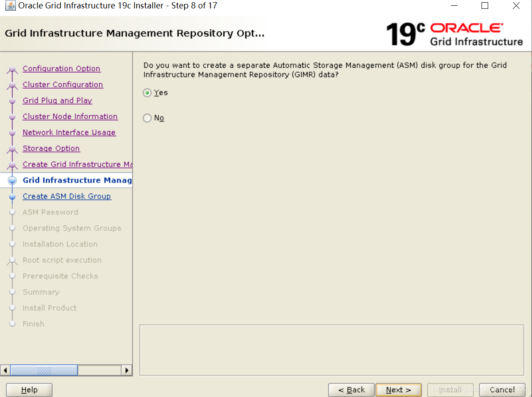Go to the Cluster Configuration step

pyautogui.click(x=63, y=85)
